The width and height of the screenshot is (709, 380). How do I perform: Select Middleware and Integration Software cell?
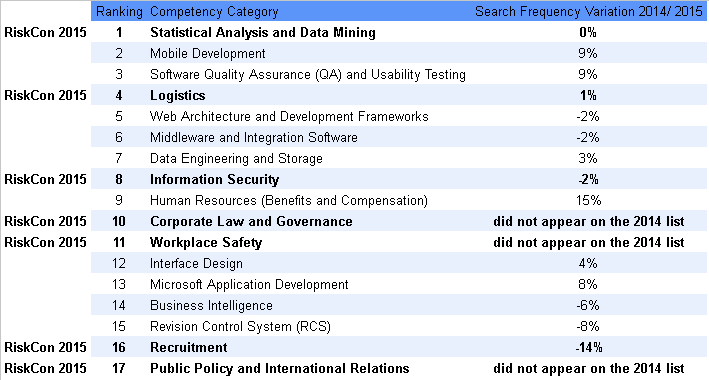point(254,138)
